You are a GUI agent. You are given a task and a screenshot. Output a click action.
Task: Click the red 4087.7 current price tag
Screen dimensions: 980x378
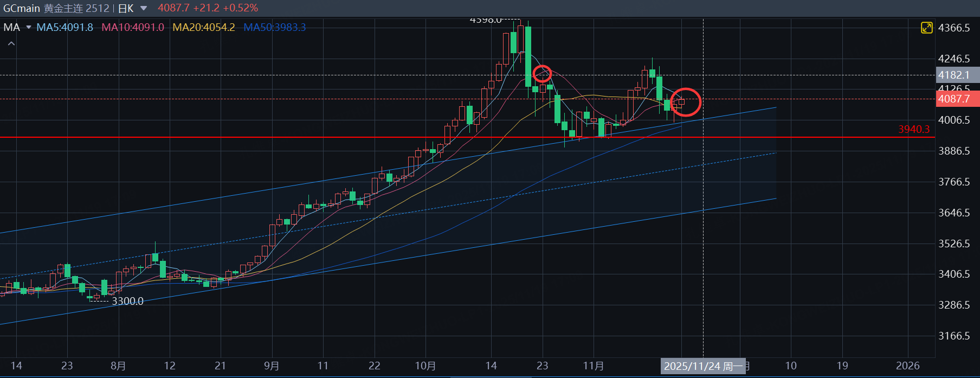click(x=958, y=99)
